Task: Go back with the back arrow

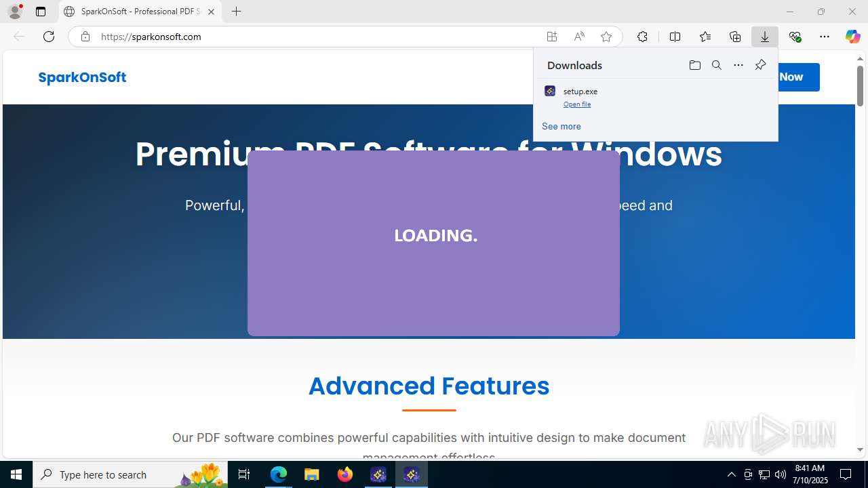Action: 19,37
